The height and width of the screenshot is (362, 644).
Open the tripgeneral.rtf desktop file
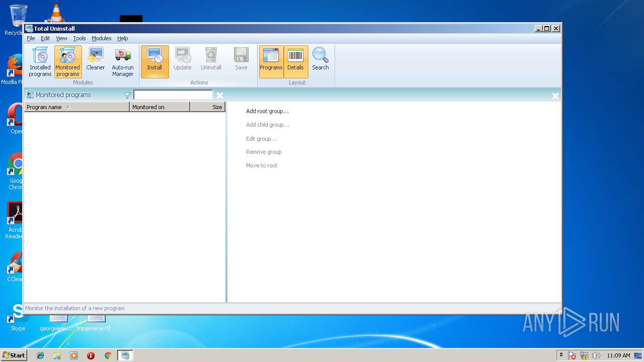point(94,322)
